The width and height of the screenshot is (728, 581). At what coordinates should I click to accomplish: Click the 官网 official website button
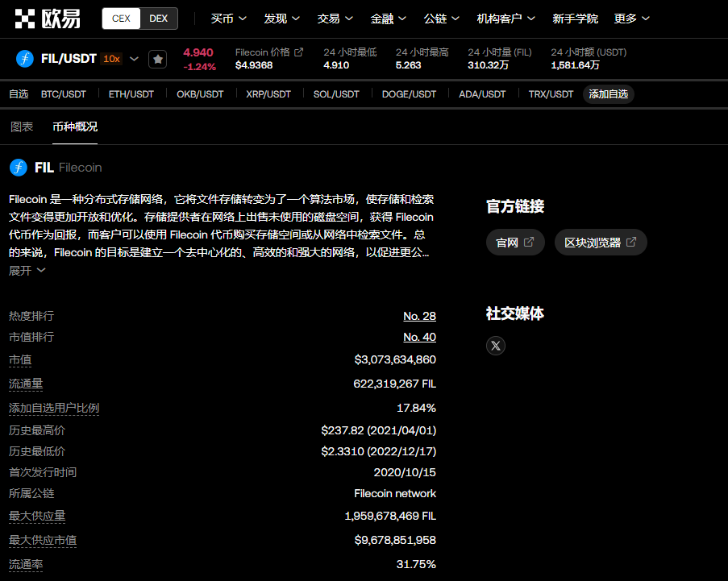[515, 243]
